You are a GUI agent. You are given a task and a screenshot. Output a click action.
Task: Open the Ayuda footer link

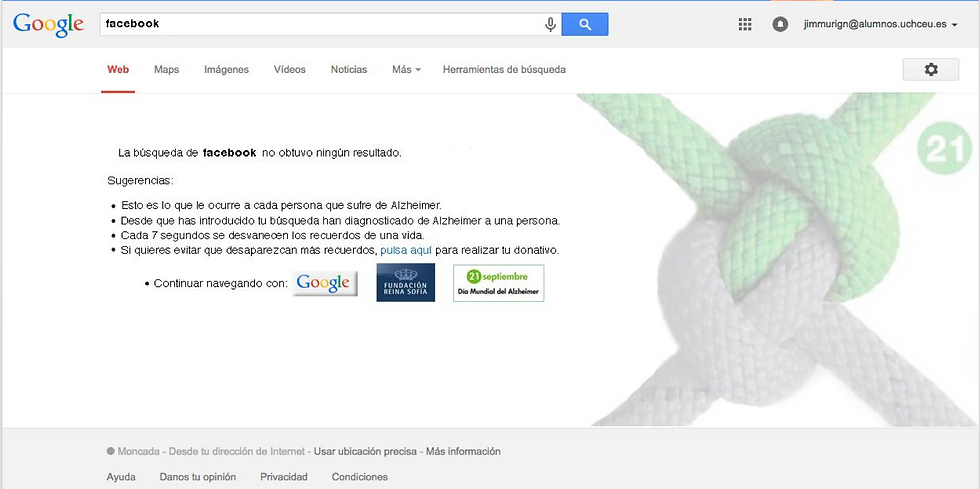[x=121, y=477]
